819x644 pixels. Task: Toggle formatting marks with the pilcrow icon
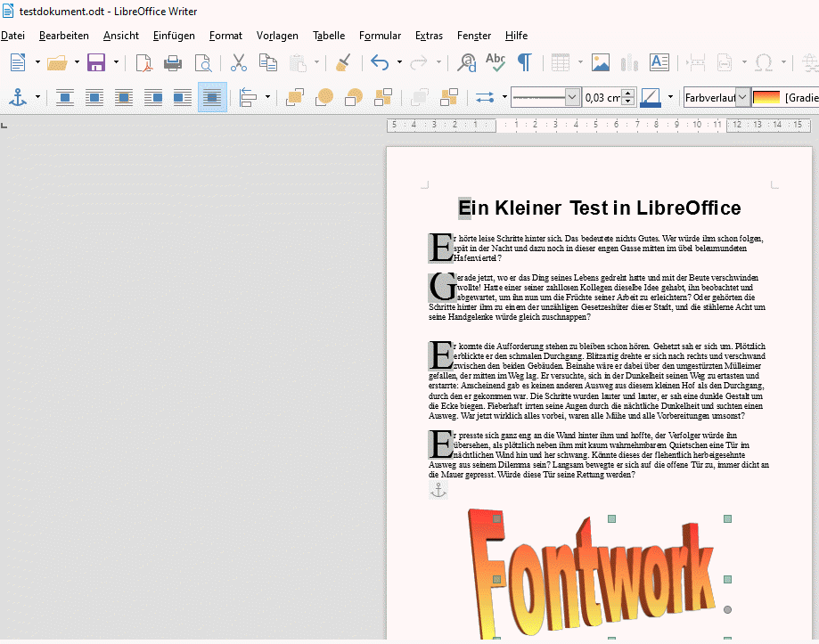[x=524, y=62]
